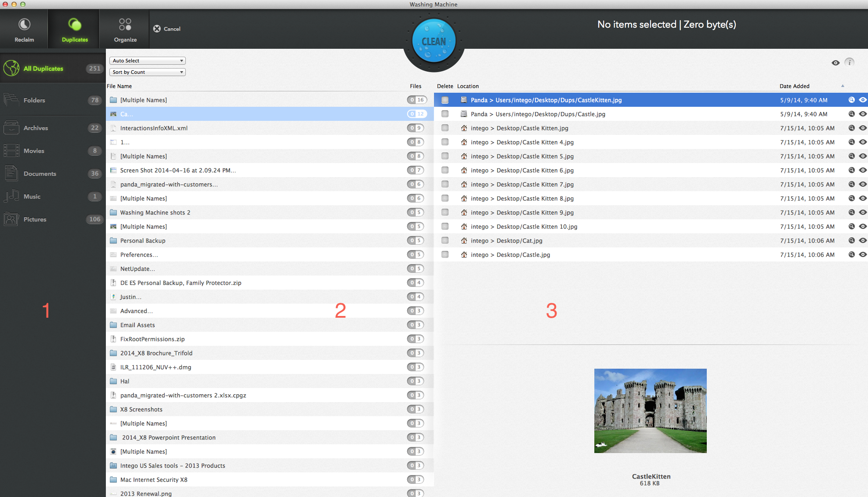The width and height of the screenshot is (868, 497).
Task: Click the File Name column header
Action: (119, 86)
